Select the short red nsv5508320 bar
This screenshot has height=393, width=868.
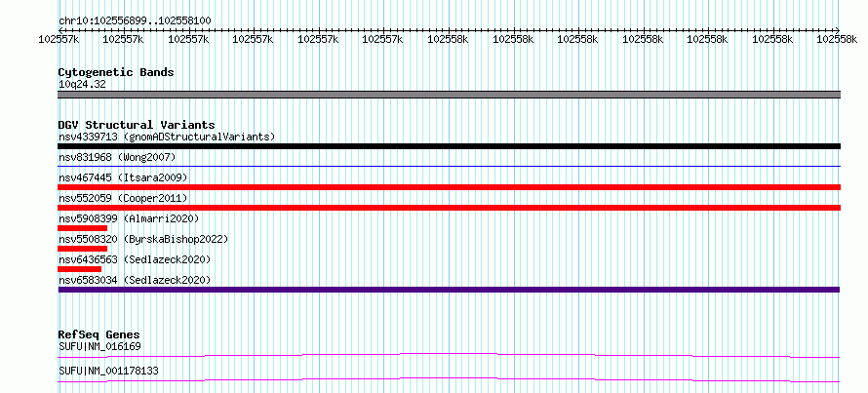(x=83, y=249)
